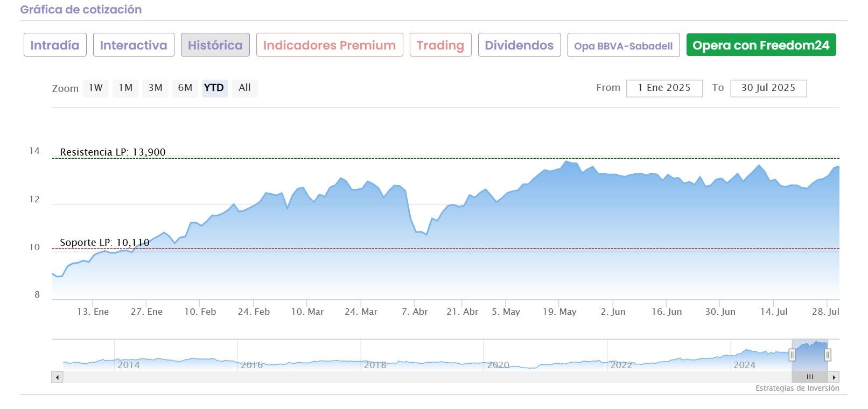Choose the 6M zoom range
This screenshot has width=868, height=409.
[185, 88]
